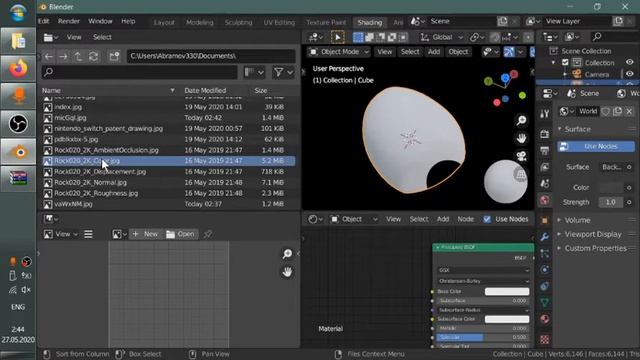This screenshot has width=640, height=360.
Task: Create a new folder
Action: pyautogui.click(x=114, y=56)
